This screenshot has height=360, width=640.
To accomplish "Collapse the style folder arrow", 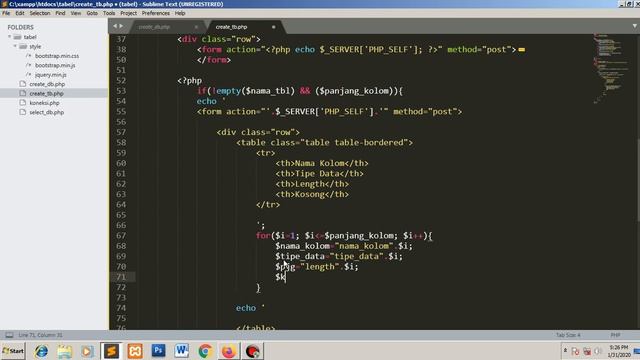I will pyautogui.click(x=15, y=46).
